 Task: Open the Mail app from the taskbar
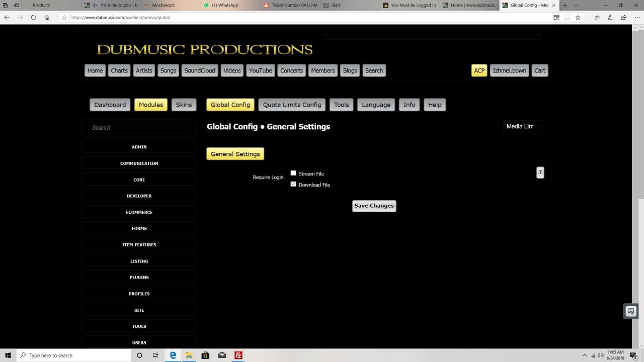click(222, 355)
